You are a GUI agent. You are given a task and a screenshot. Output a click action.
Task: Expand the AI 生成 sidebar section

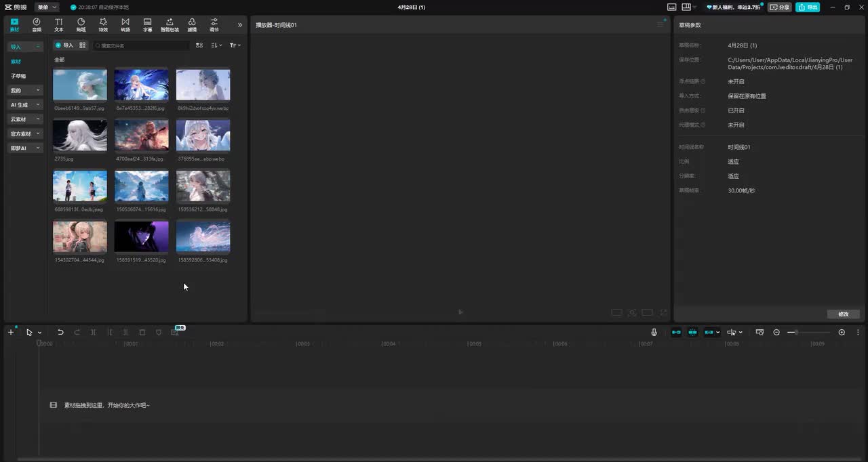click(25, 105)
